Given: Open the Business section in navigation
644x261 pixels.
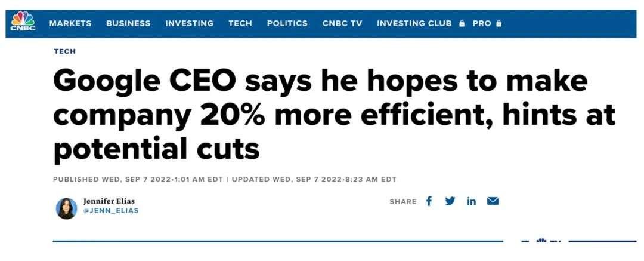Looking at the screenshot, I should (128, 23).
